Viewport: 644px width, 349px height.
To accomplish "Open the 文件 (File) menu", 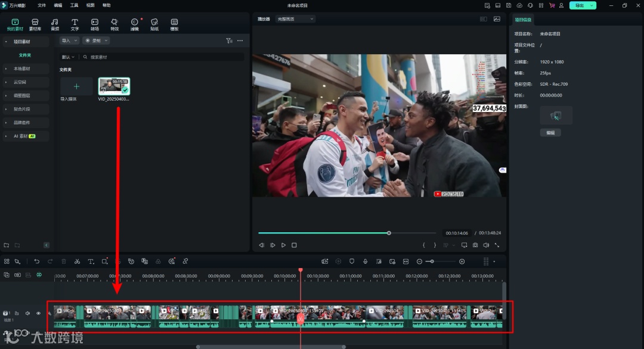I will [x=42, y=5].
